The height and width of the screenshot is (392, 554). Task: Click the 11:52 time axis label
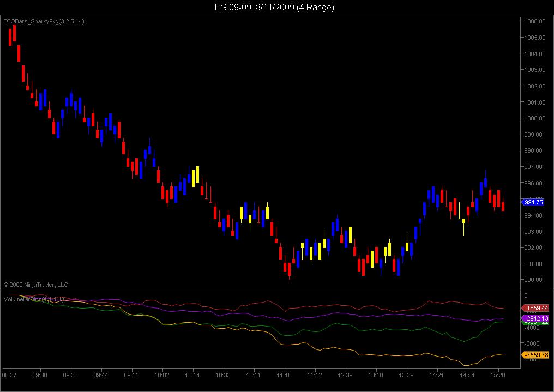[x=315, y=375]
